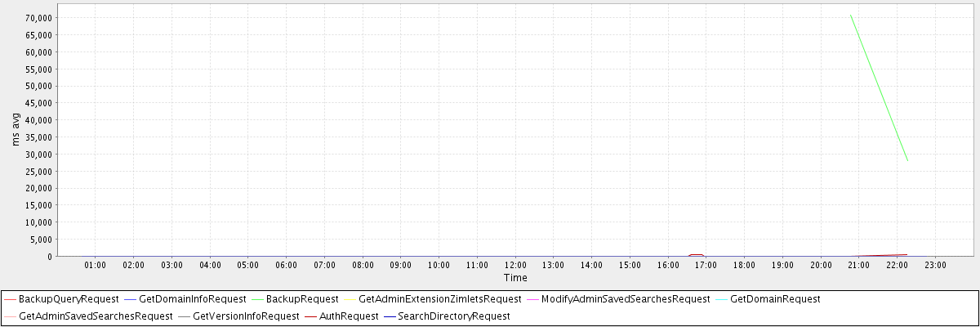Select the SearchDirectoryRequest legend label
The image size is (980, 327).
453,316
